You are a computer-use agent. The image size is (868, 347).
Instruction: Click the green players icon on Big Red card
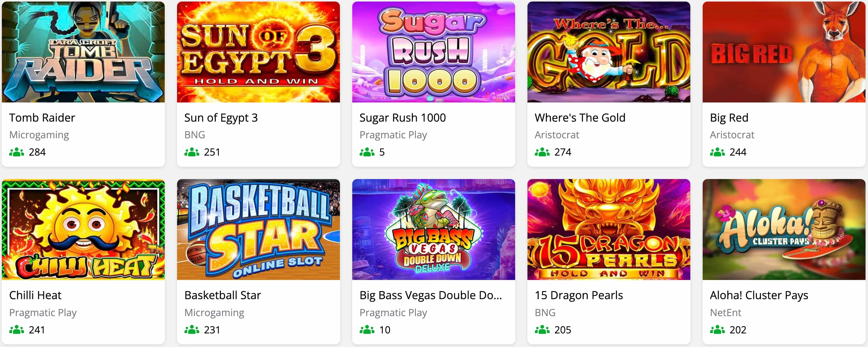click(x=717, y=153)
